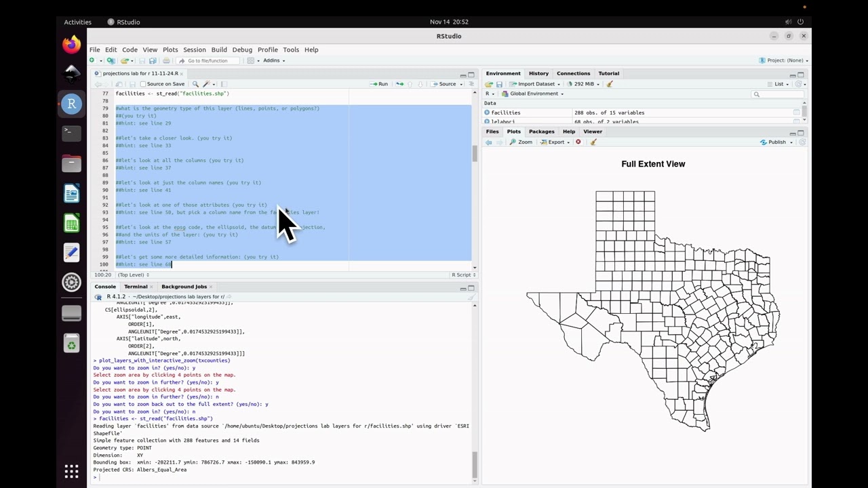The width and height of the screenshot is (868, 488).
Task: Open the (Top Level) scope dropdown
Action: click(133, 274)
